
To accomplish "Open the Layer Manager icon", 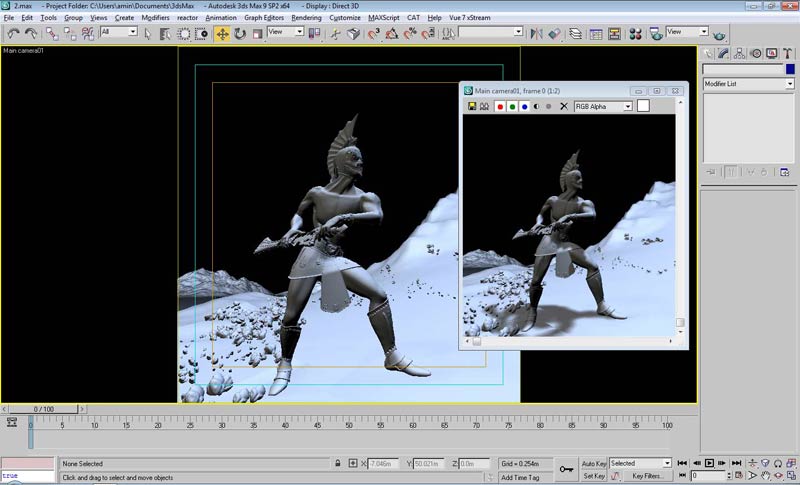I will (x=575, y=33).
